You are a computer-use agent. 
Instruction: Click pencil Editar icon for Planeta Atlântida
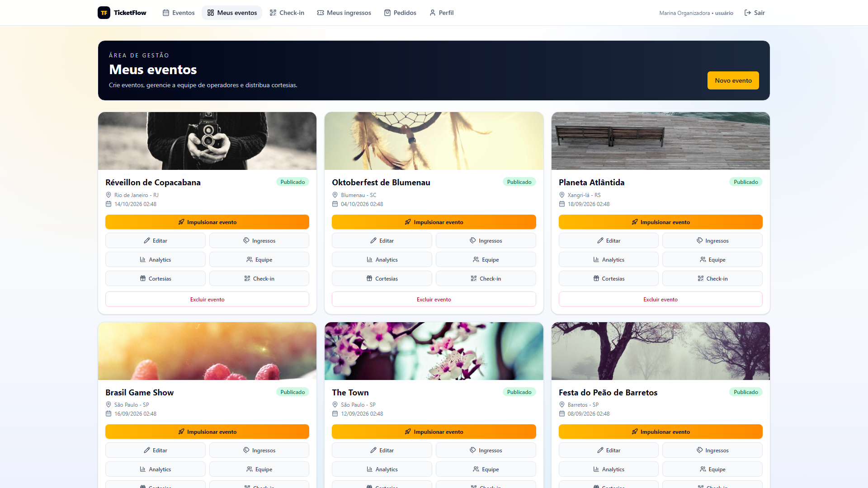tap(600, 240)
